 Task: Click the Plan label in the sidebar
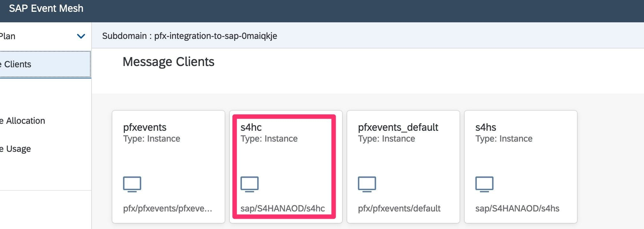click(x=8, y=36)
